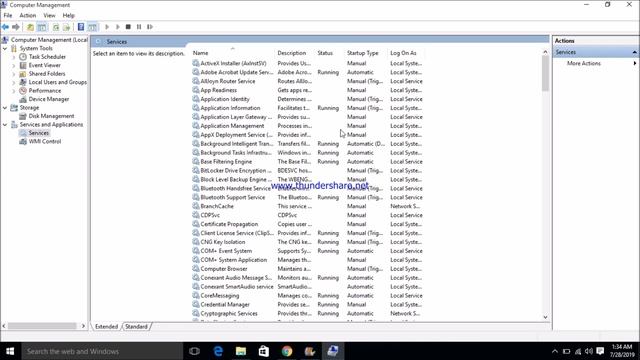Select Computer Management (Local) root node

point(49,40)
